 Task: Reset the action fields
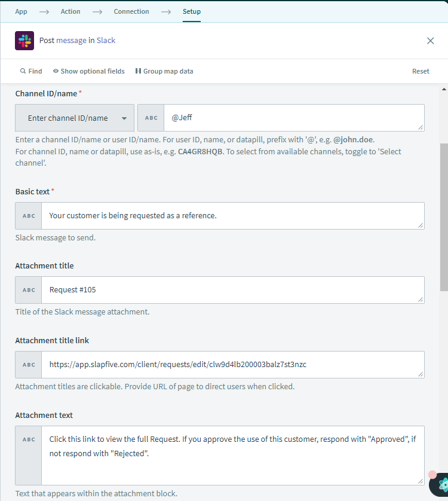(421, 71)
